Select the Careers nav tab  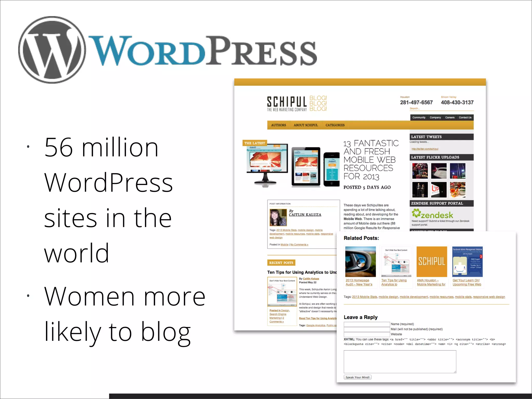click(450, 117)
